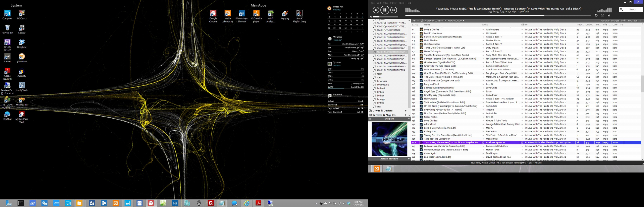Open the Tools menu
The image size is (644, 207).
[x=401, y=3]
